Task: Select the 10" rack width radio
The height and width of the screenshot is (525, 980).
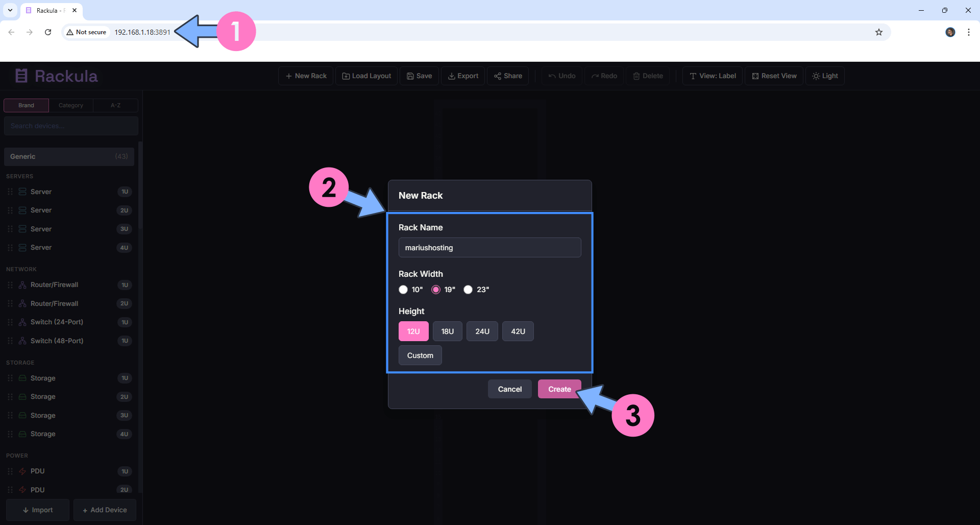Action: [x=403, y=290]
